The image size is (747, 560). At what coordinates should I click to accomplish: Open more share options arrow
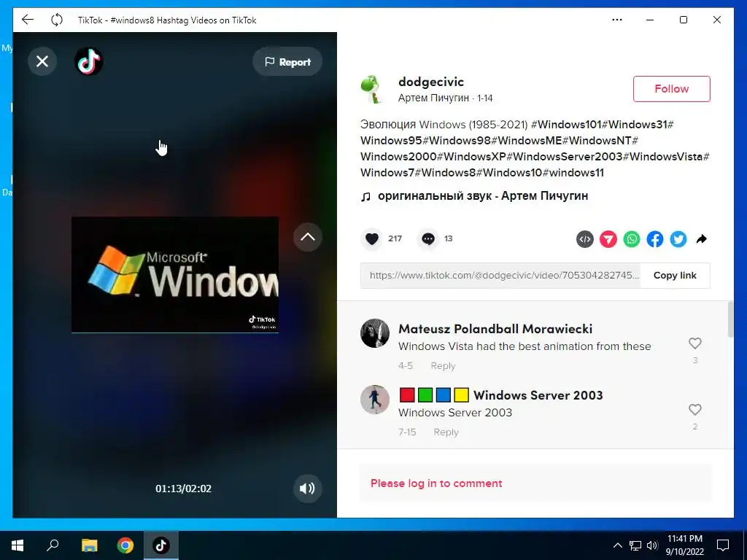coord(701,239)
